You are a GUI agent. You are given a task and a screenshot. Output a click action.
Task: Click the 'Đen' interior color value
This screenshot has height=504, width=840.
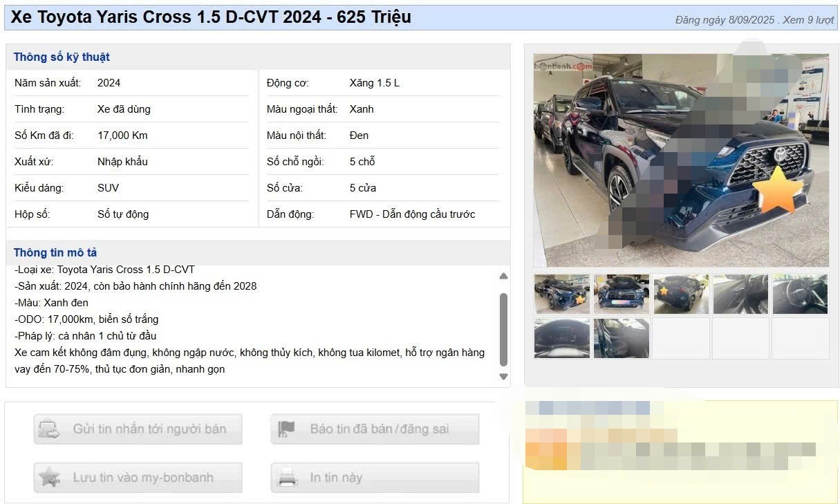[x=359, y=136]
